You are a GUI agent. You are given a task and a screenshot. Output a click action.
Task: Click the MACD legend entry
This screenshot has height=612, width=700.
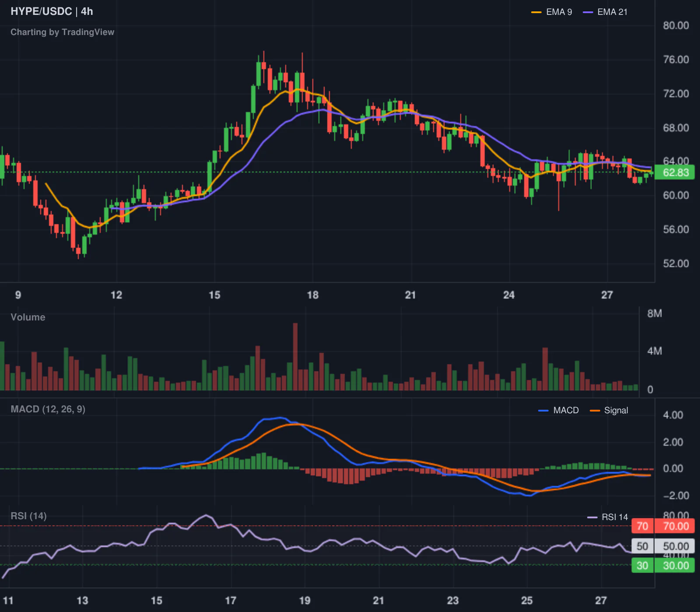558,411
